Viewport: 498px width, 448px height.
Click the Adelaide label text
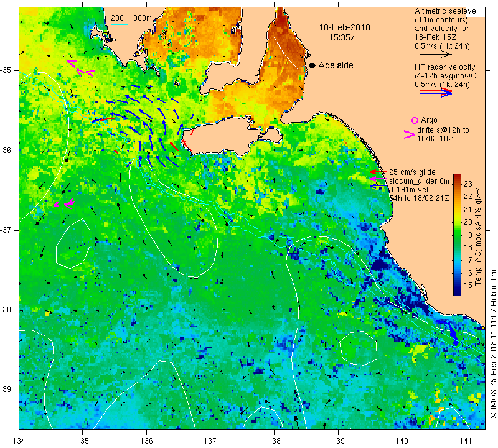[x=336, y=65]
